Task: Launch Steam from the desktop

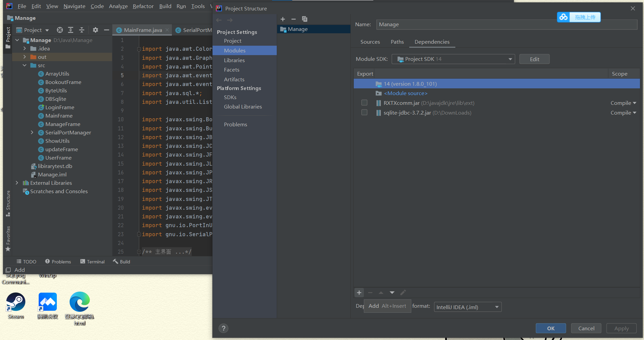Action: point(16,306)
